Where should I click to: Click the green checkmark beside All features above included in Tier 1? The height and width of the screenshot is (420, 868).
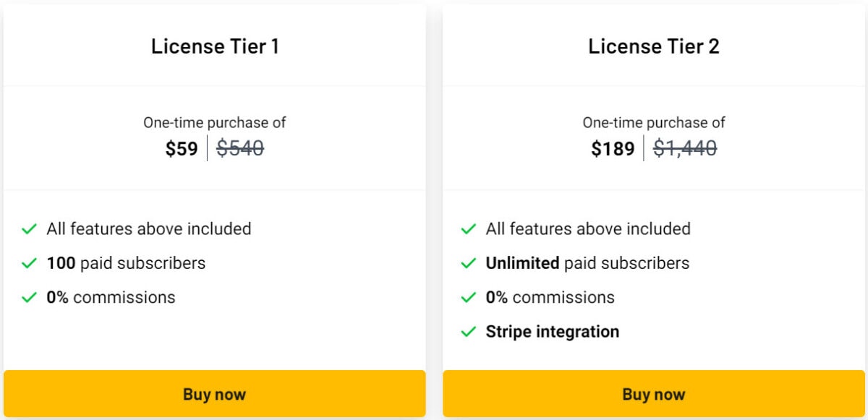click(29, 228)
